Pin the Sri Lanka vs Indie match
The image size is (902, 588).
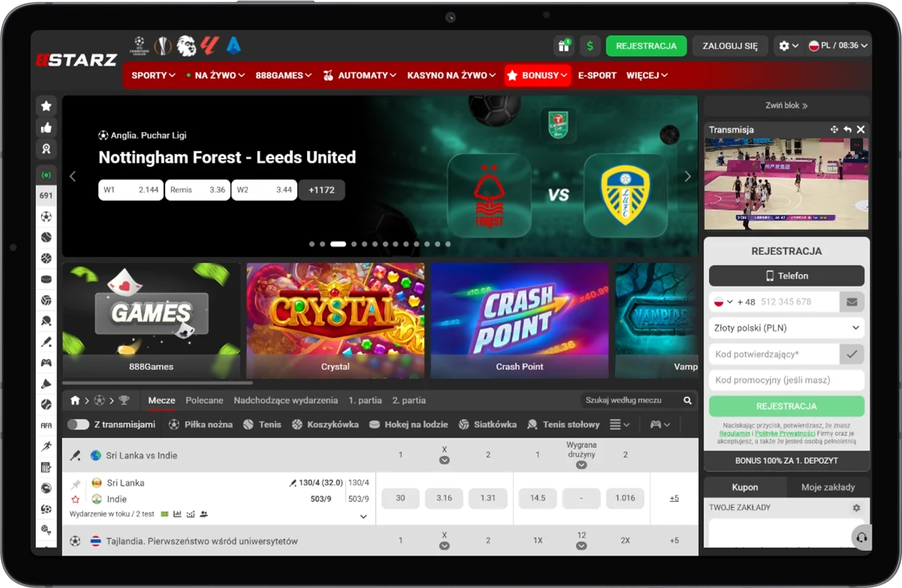pyautogui.click(x=76, y=484)
